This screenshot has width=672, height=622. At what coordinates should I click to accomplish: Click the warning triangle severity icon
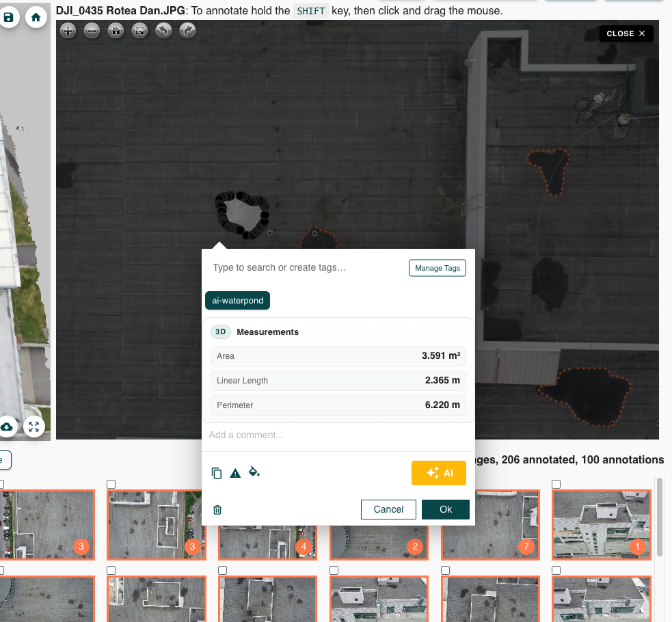(235, 473)
